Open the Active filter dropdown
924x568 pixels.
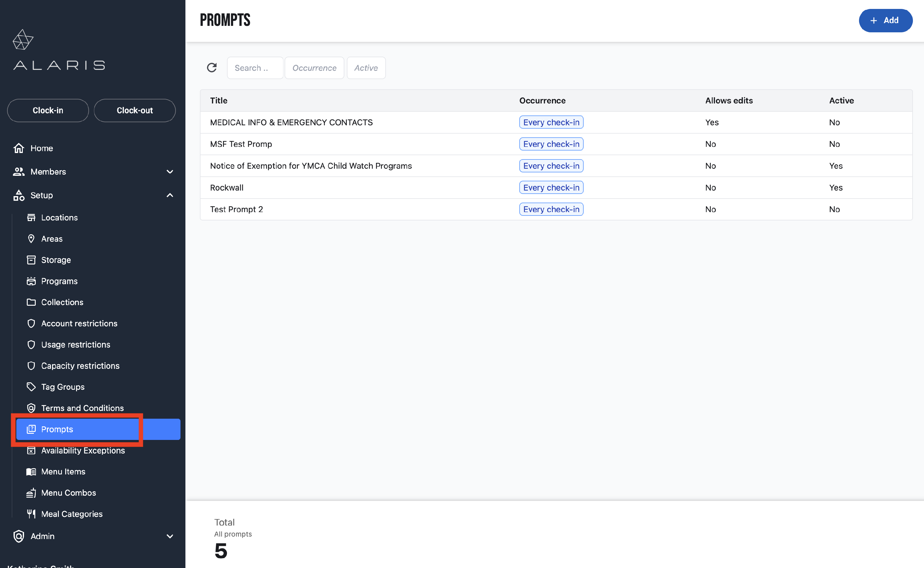pos(366,68)
